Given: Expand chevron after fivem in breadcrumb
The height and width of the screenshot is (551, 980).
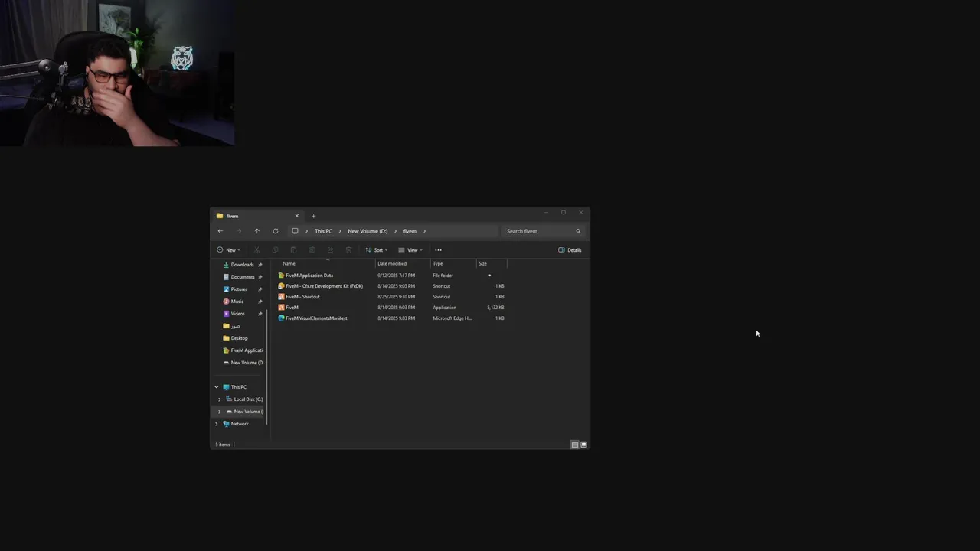Looking at the screenshot, I should click(x=424, y=231).
